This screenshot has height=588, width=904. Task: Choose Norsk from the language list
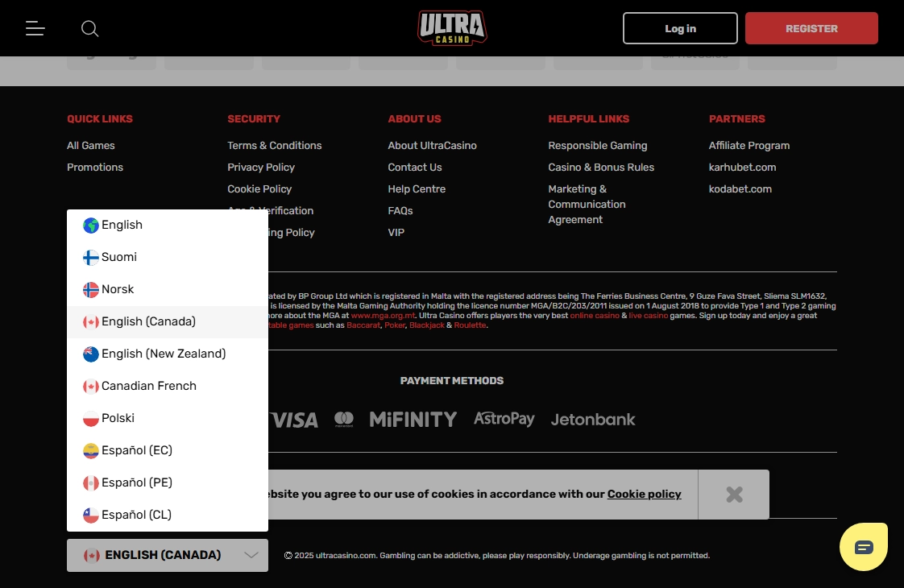[x=168, y=289]
